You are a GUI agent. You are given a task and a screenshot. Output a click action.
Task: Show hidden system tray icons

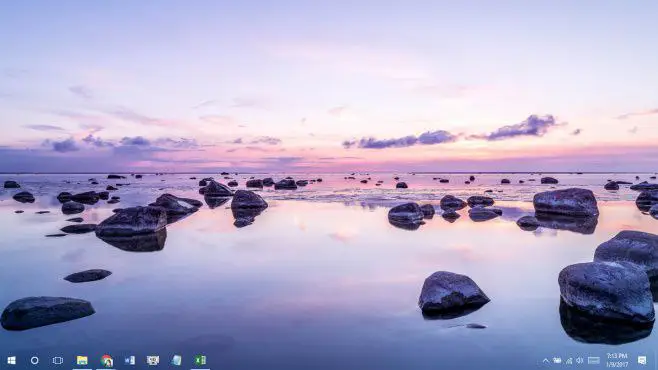546,360
